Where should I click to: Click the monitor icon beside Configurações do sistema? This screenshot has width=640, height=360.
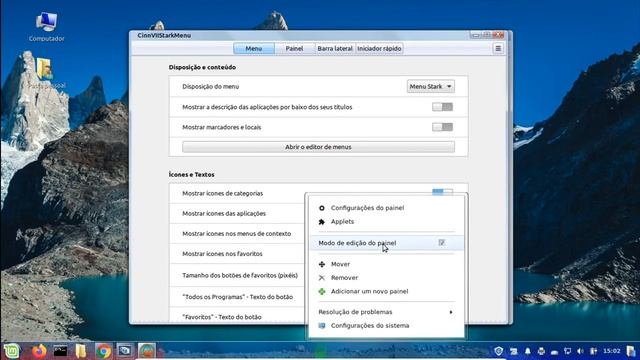[322, 325]
